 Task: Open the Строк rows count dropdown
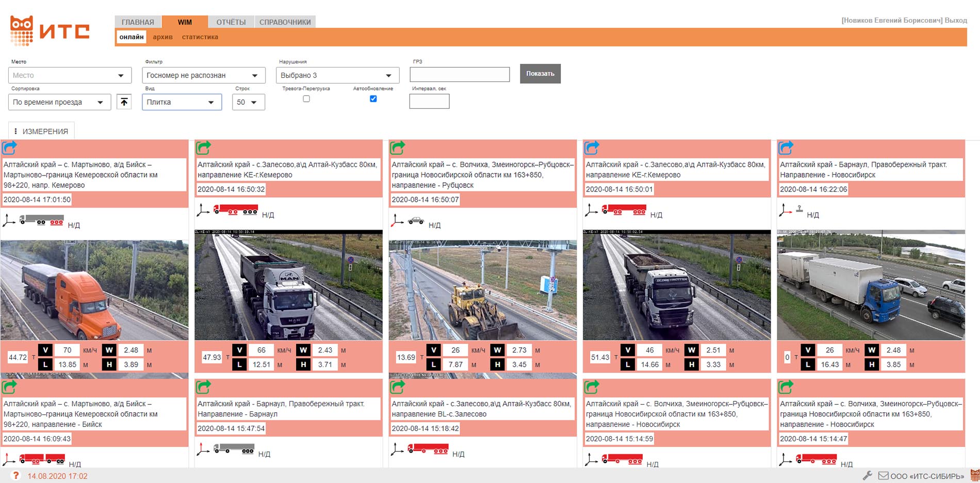[x=248, y=102]
